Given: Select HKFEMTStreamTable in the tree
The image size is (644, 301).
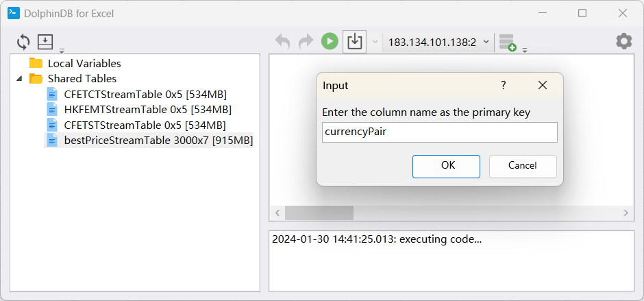Looking at the screenshot, I should coord(147,110).
